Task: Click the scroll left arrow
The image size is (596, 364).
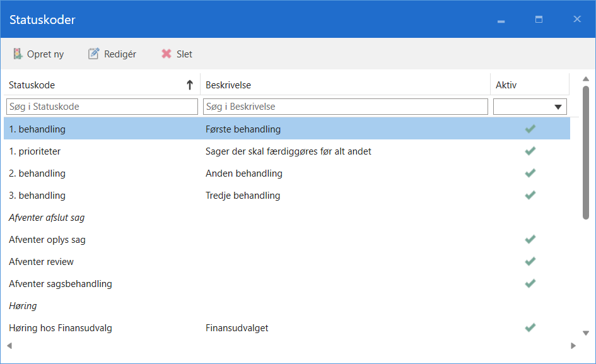Action: click(x=9, y=346)
